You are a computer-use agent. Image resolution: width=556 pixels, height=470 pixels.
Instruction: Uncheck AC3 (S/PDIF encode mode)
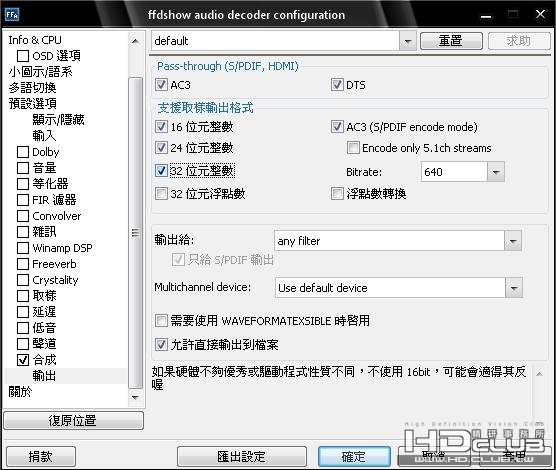pyautogui.click(x=337, y=127)
